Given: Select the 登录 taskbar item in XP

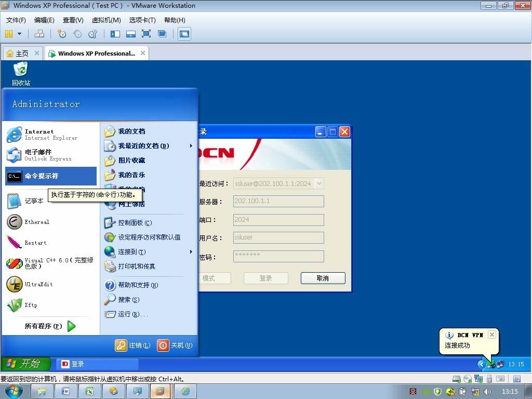Looking at the screenshot, I should click(x=97, y=364).
